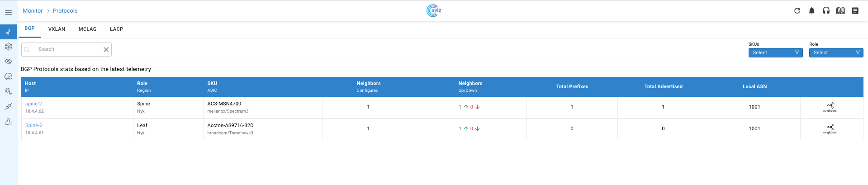
Task: Select the Monitor pulse sidebar icon
Action: click(8, 32)
